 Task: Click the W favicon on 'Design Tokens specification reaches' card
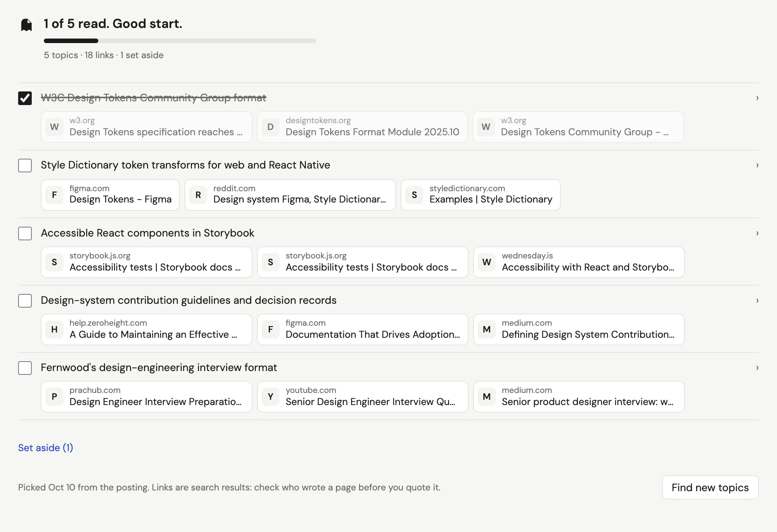(x=54, y=127)
